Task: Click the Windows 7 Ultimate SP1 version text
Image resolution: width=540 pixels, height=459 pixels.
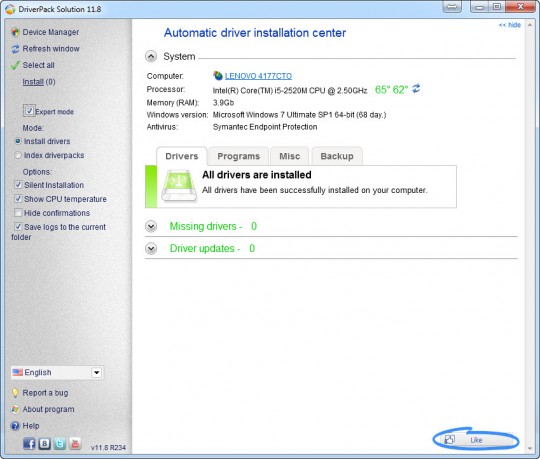Action: click(299, 115)
